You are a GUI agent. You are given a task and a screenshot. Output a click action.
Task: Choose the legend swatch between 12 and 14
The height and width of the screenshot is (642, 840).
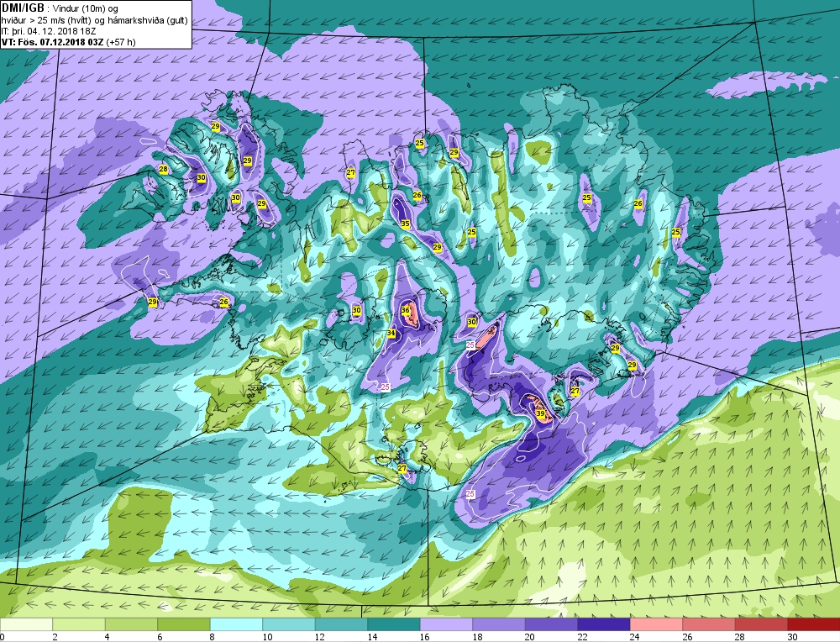click(341, 624)
